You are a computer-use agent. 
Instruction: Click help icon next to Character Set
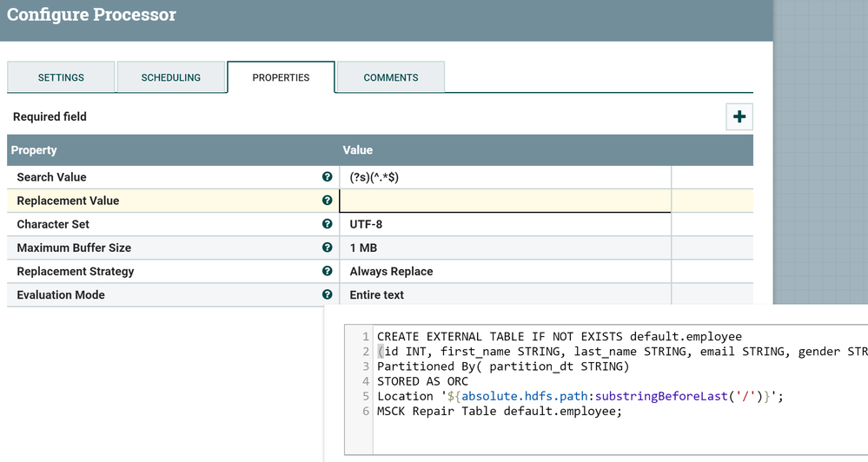327,223
